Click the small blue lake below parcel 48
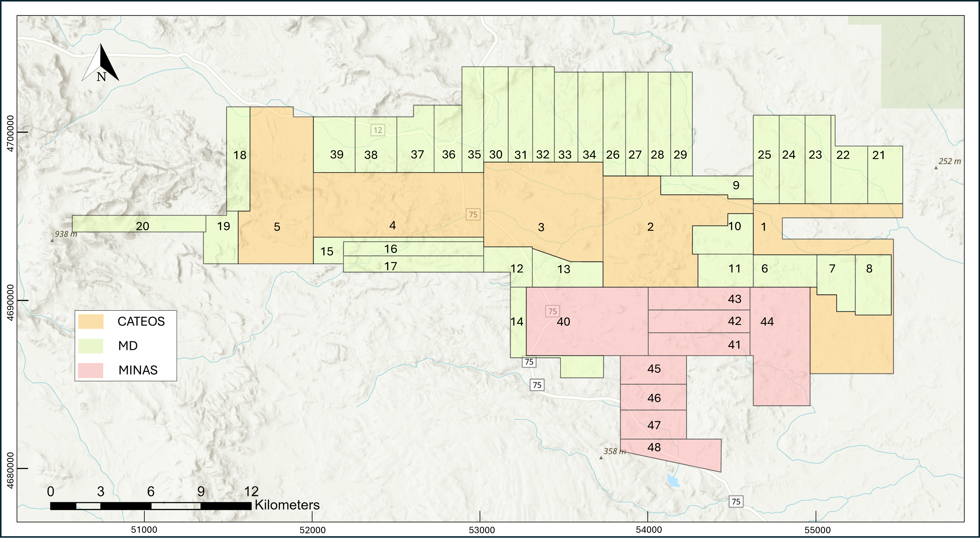Viewport: 980px width, 542px height. pyautogui.click(x=673, y=481)
